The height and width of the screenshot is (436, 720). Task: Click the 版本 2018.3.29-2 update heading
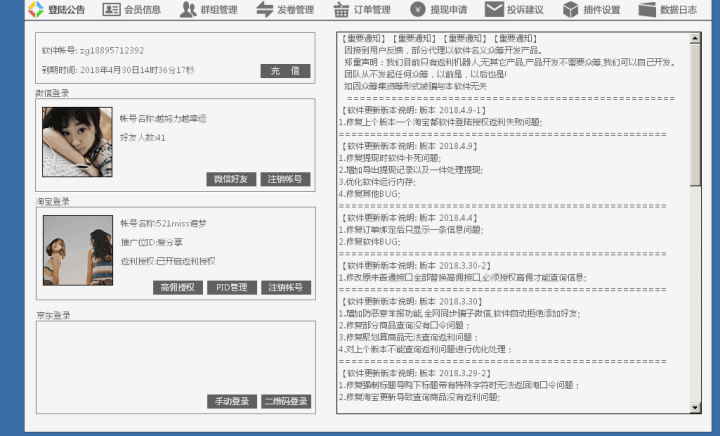[416, 373]
